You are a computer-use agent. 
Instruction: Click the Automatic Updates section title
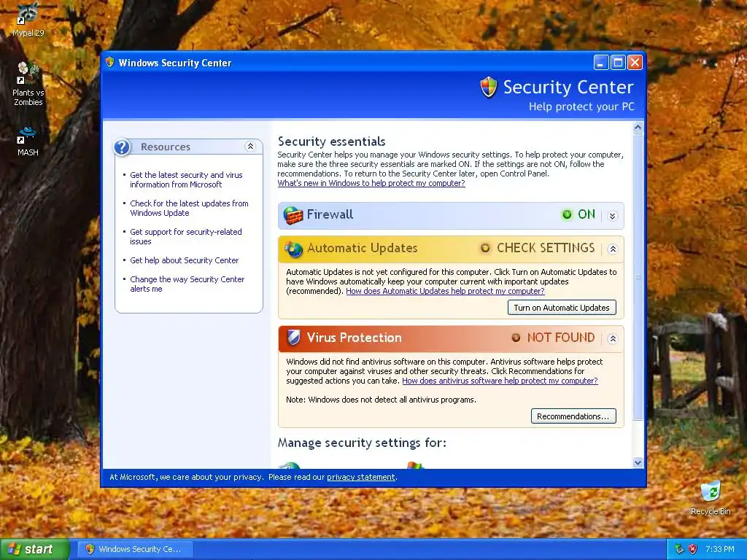(x=362, y=248)
